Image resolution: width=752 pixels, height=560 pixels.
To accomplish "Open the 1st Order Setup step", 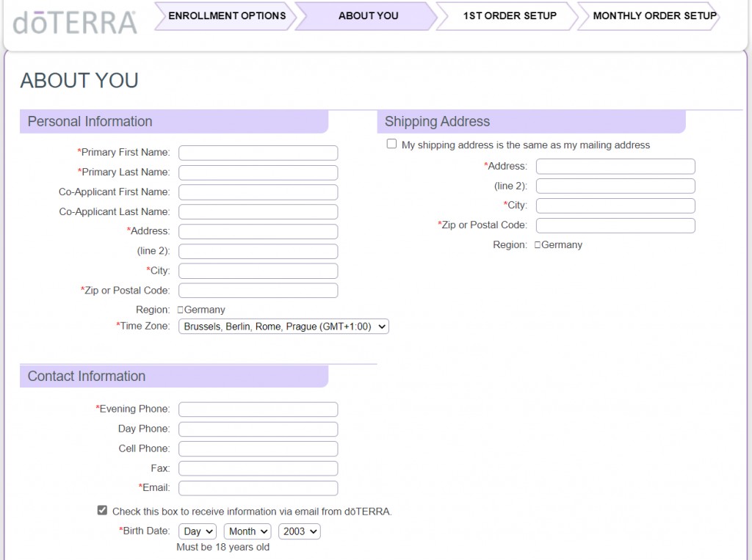I will click(x=509, y=16).
